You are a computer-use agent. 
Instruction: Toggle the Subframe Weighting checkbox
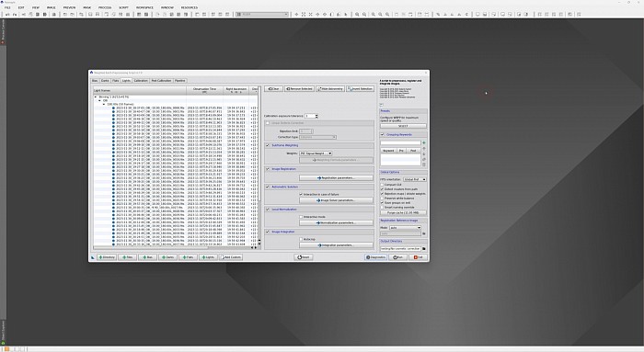(268, 145)
